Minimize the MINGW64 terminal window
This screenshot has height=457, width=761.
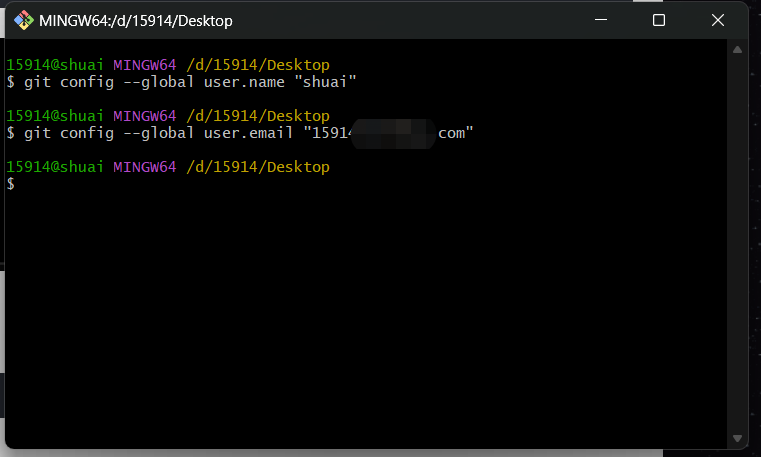tap(600, 20)
